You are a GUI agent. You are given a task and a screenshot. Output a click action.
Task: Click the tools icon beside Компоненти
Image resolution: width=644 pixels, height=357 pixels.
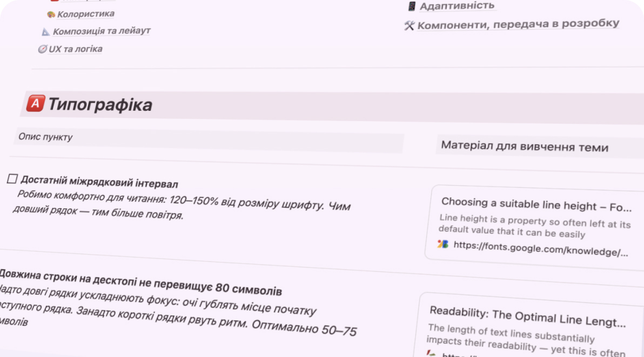pos(409,25)
